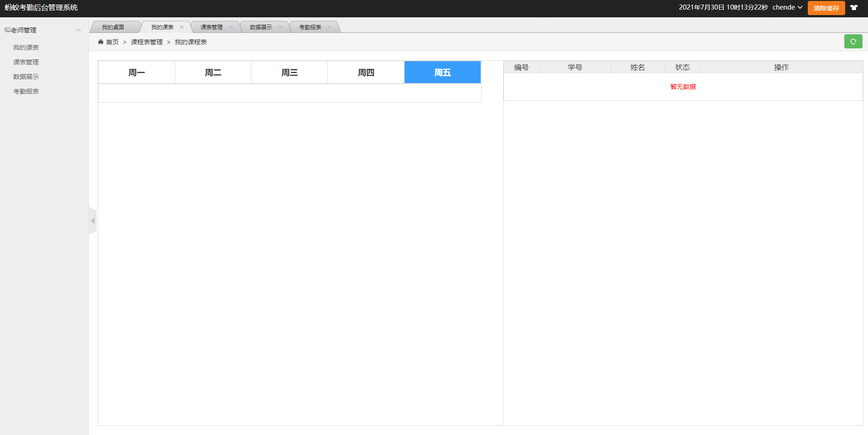Screen dimensions: 868x435
Task: Close the 数据展示 tab
Action: (280, 27)
